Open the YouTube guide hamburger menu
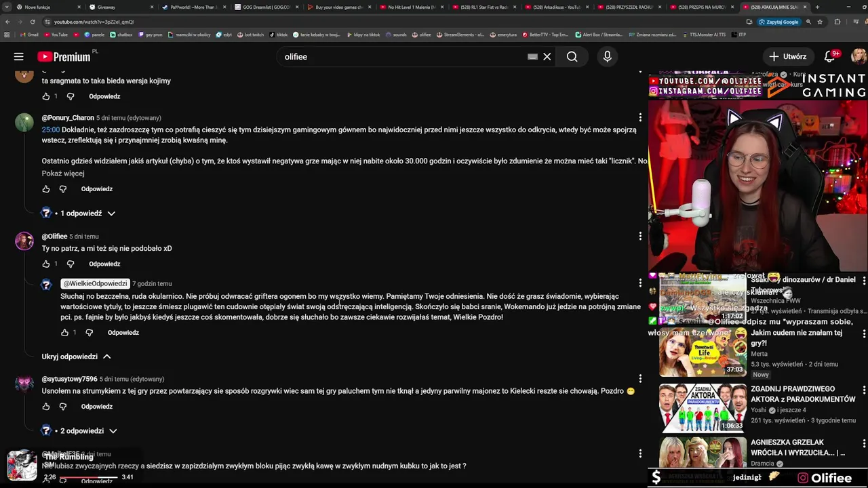This screenshot has height=488, width=868. pyautogui.click(x=19, y=57)
